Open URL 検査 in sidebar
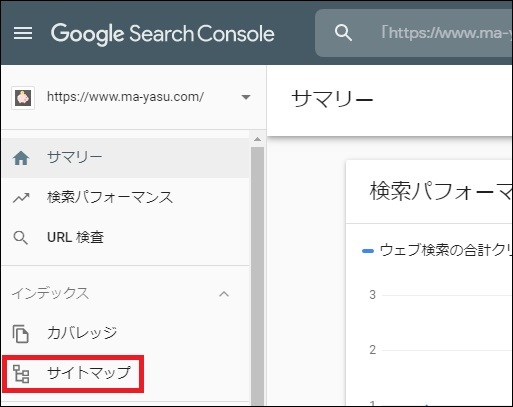The width and height of the screenshot is (513, 407). point(126,238)
